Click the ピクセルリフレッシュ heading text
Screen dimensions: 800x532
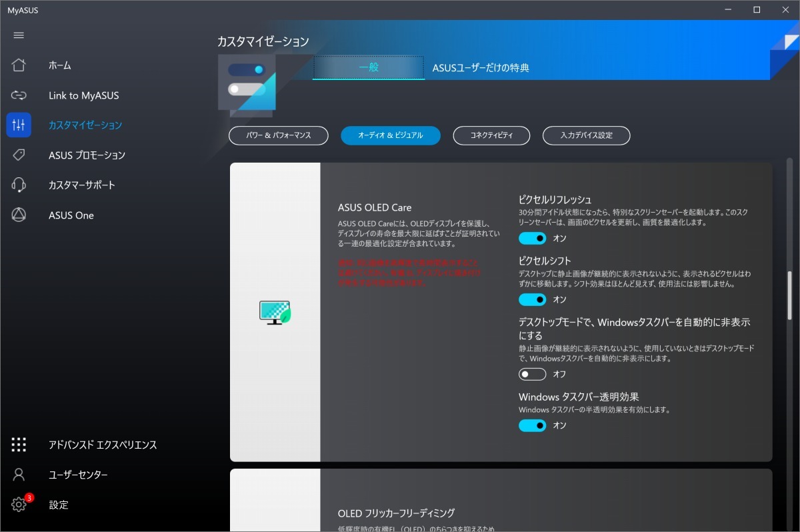(x=555, y=199)
